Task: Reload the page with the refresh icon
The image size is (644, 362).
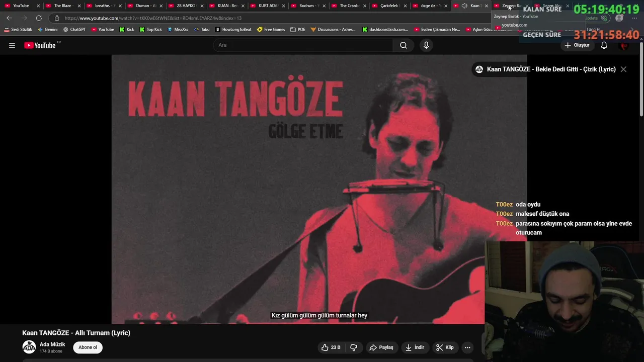Action: [x=39, y=18]
